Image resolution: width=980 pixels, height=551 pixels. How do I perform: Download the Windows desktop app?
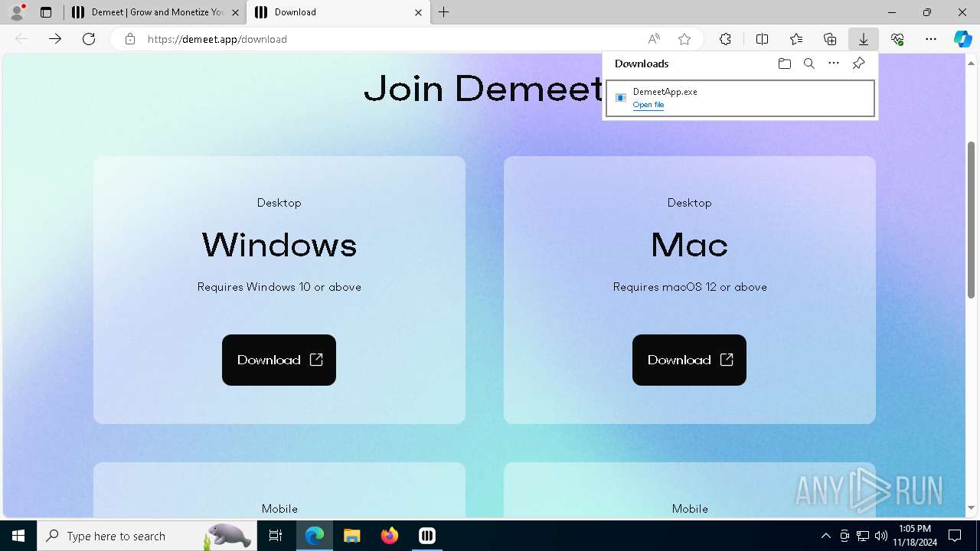[x=279, y=360]
